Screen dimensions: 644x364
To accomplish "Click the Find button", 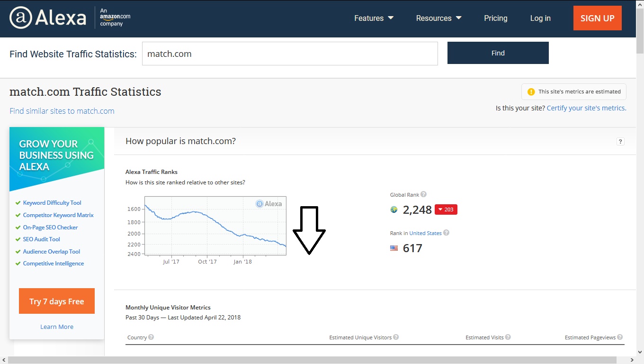I will point(498,53).
